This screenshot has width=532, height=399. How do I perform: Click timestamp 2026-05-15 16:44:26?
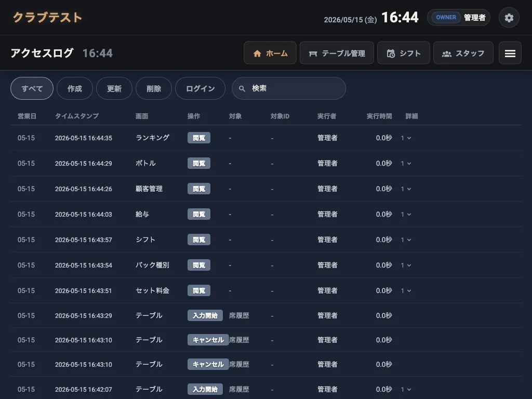click(x=84, y=189)
